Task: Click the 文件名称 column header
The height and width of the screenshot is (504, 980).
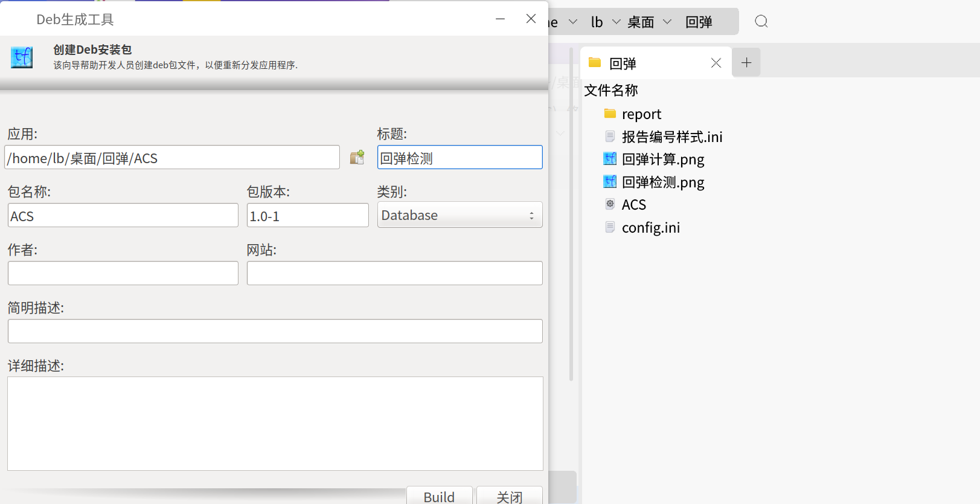Action: point(611,91)
